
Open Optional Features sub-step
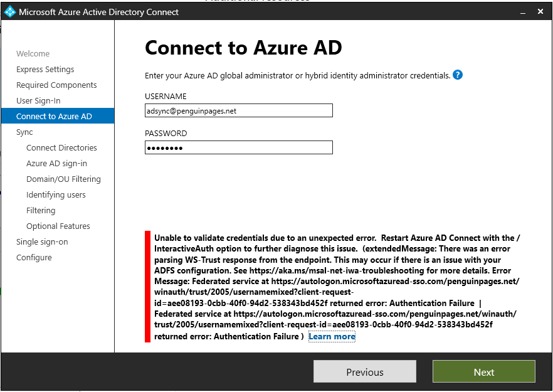point(58,226)
